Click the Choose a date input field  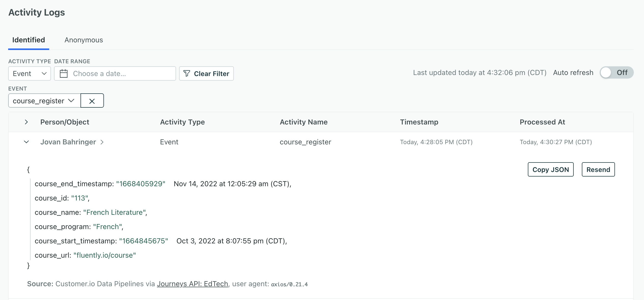(115, 73)
